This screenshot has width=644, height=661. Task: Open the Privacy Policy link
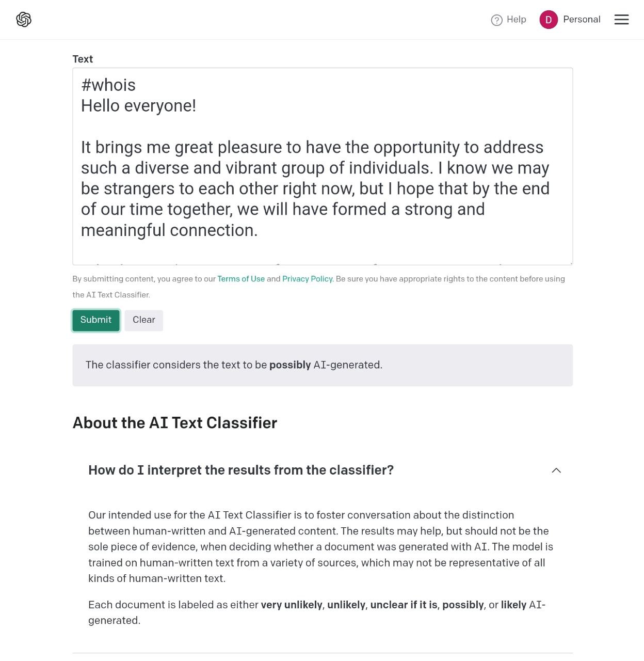point(308,279)
